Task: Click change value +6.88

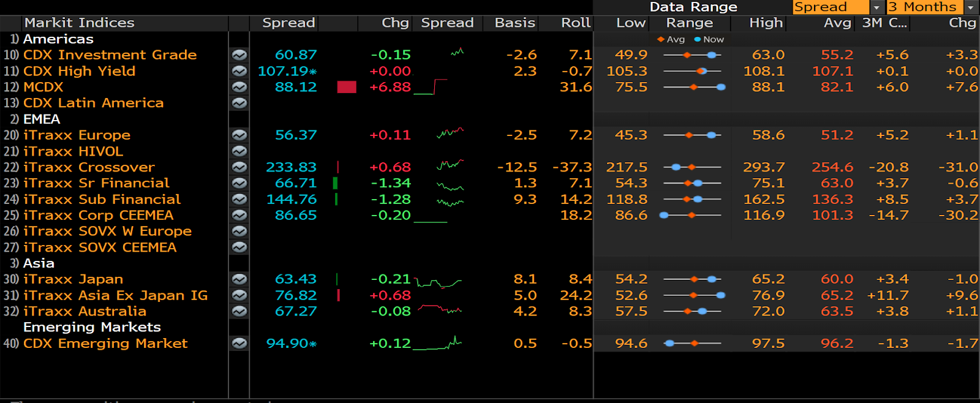Action: pyautogui.click(x=390, y=87)
